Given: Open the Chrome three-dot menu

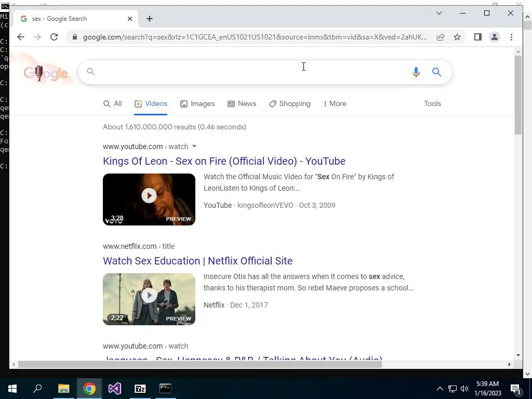Looking at the screenshot, I should coord(511,37).
